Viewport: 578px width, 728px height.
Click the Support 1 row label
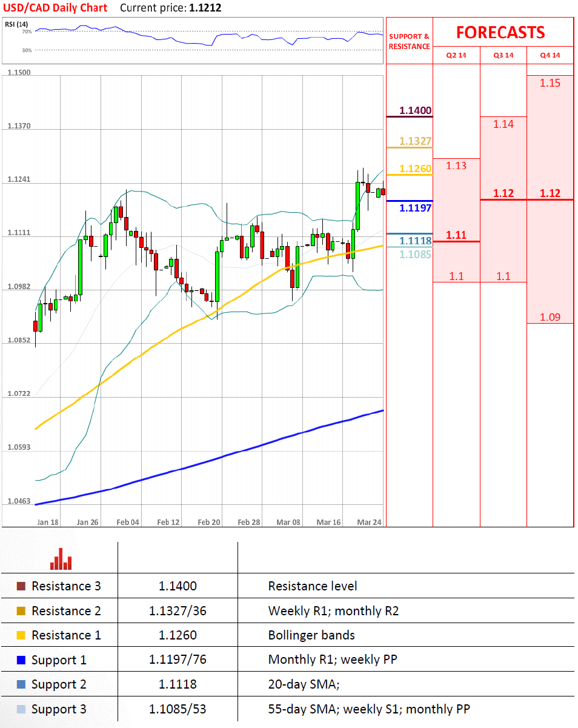click(x=59, y=660)
